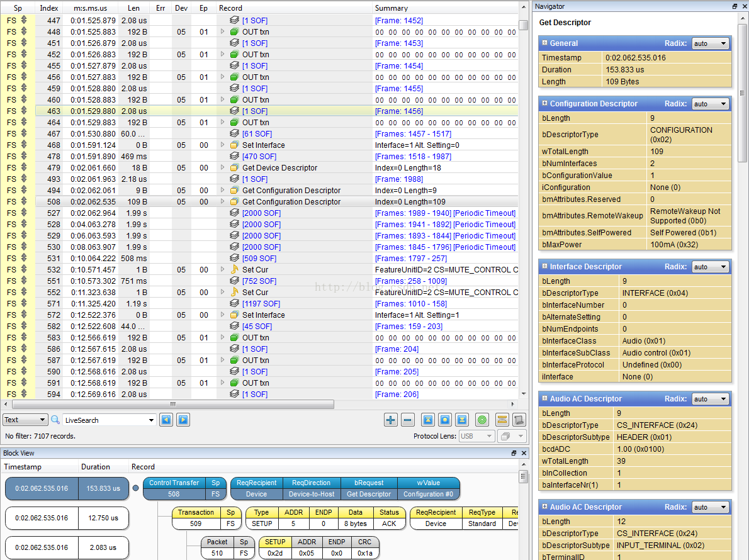Click the Navigator panel vertical scrollbar

pyautogui.click(x=742, y=93)
